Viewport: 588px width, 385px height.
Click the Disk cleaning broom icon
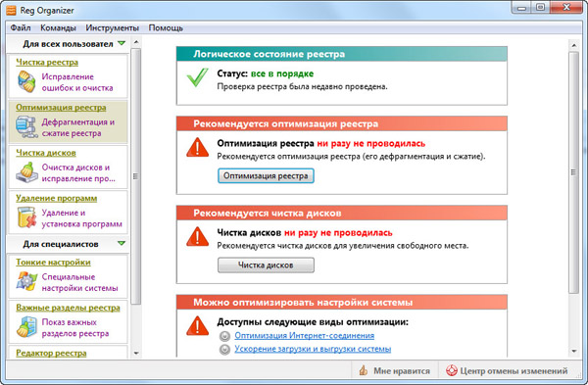(26, 172)
